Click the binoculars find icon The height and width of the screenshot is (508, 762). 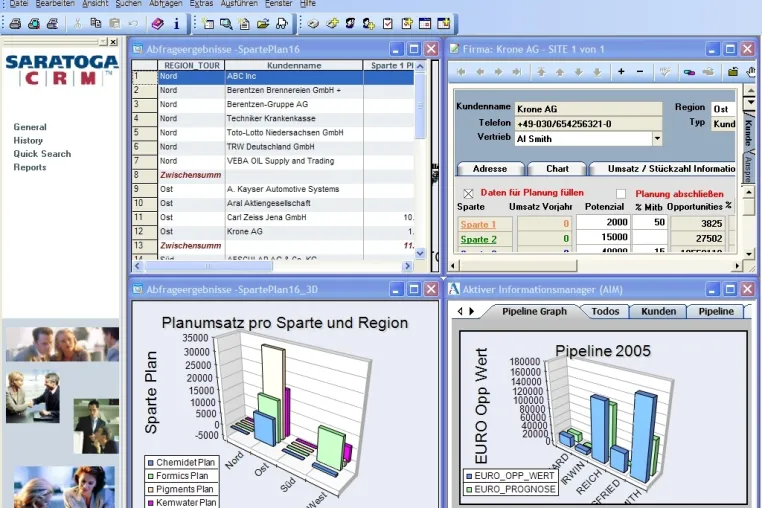click(x=281, y=23)
